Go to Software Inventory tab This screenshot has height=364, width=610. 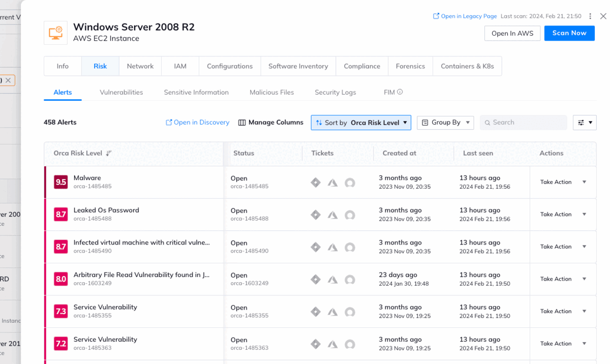(x=298, y=66)
